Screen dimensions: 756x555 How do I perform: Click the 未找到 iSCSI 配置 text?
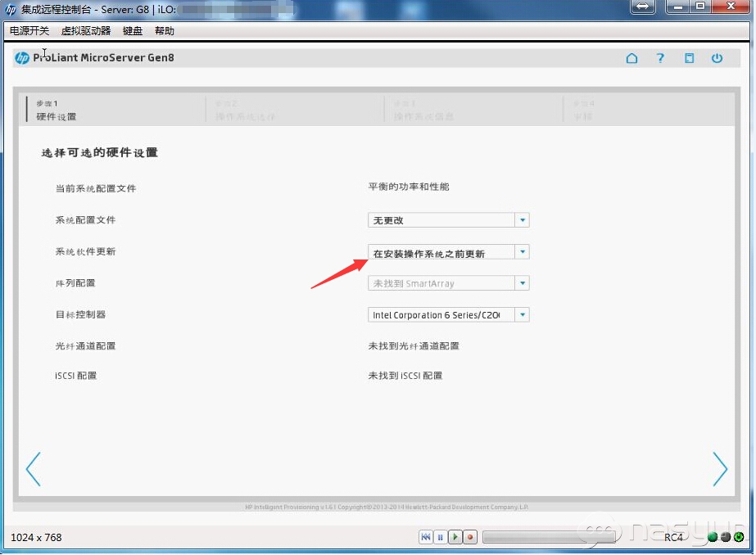(x=405, y=375)
